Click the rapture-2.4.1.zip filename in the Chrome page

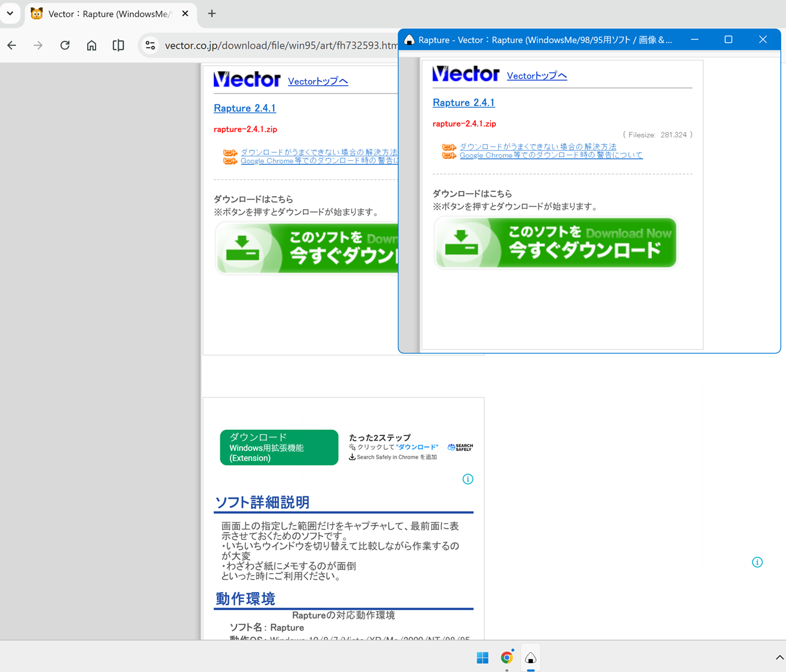(245, 129)
